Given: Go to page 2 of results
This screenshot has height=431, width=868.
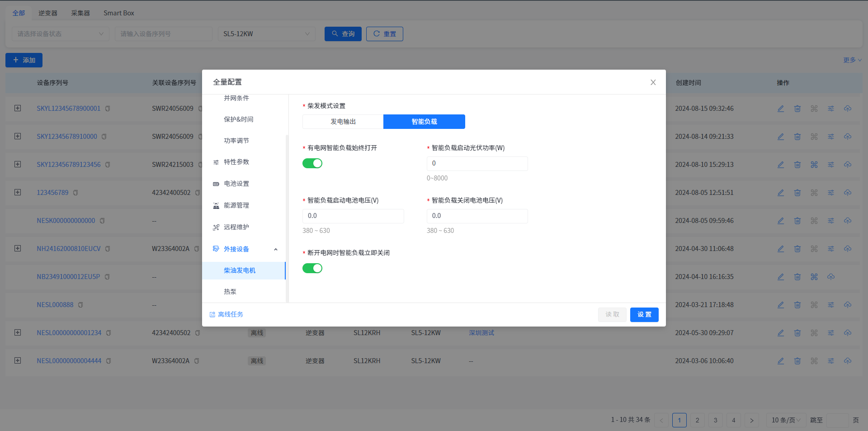Looking at the screenshot, I should coord(697,420).
